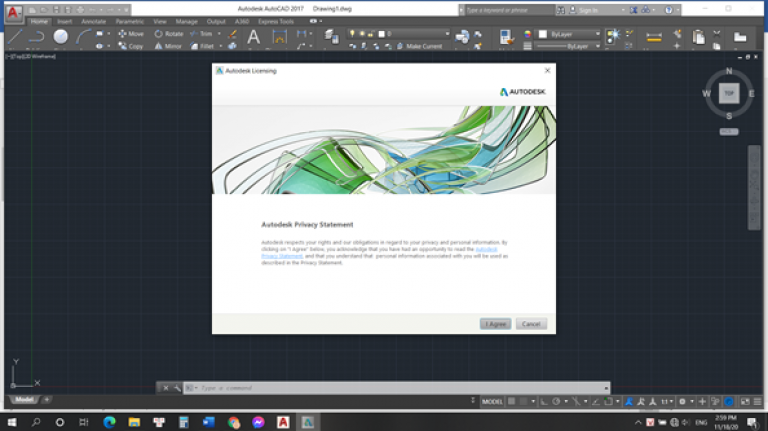Open the Home ribbon tab
Image resolution: width=768 pixels, height=431 pixels.
39,22
